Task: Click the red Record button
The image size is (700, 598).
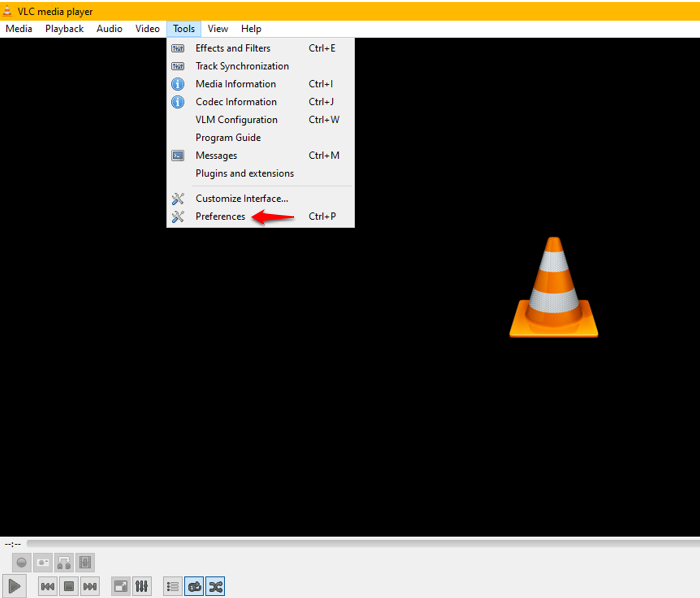Action: tap(21, 562)
